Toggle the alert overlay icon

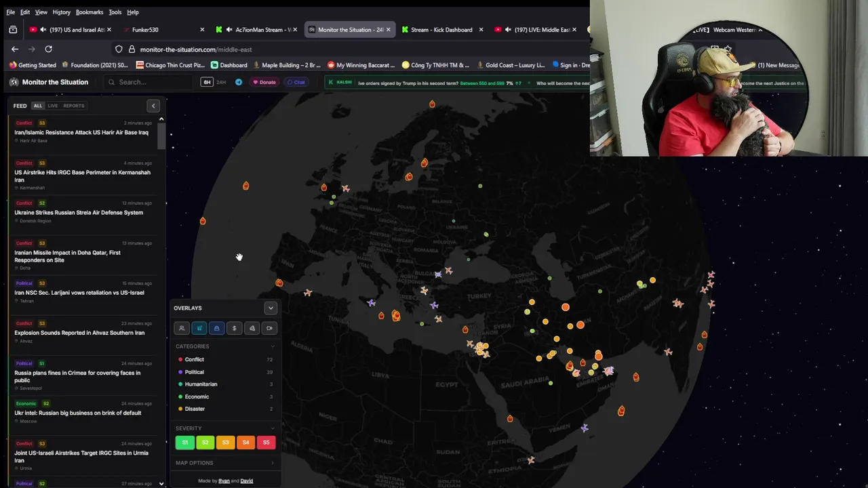pos(252,328)
